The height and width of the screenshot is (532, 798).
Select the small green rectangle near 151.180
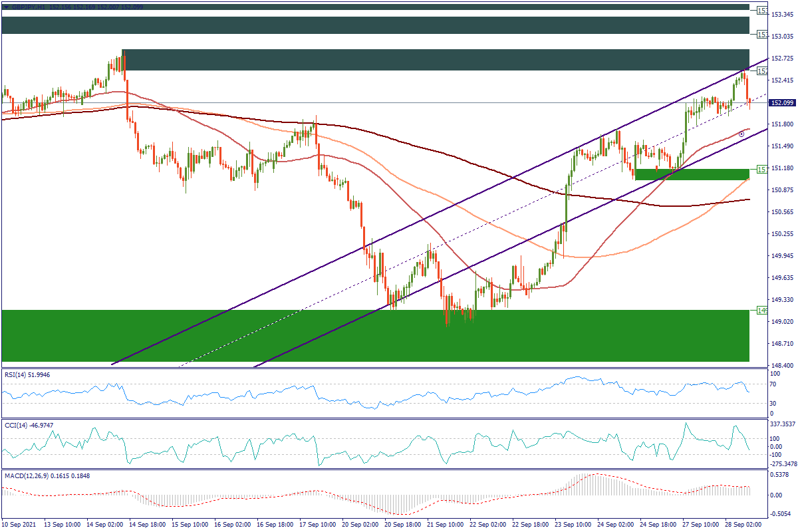click(x=692, y=174)
